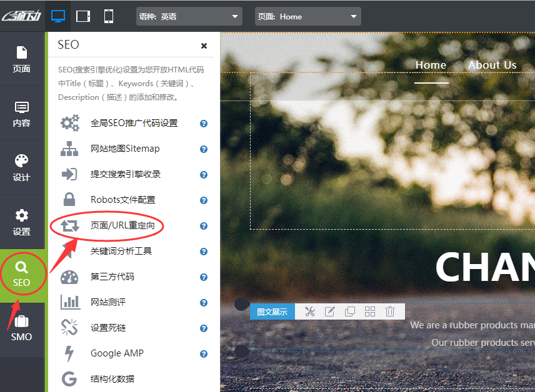Open Google AMP settings
Screen dimensions: 535x392
tap(117, 353)
